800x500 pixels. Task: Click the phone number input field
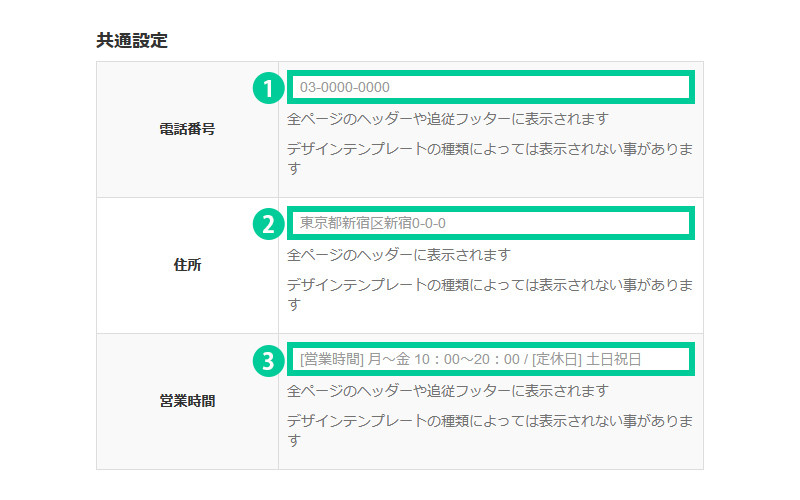coord(490,87)
